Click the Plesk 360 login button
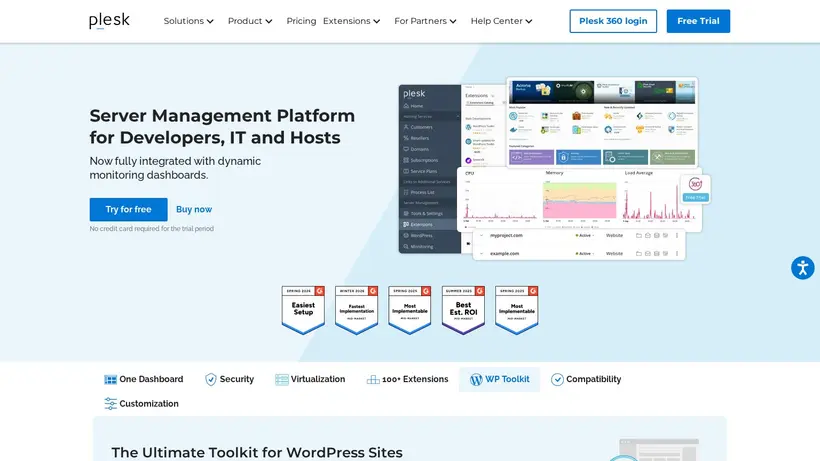Screen dimensions: 820x461 (613, 21)
